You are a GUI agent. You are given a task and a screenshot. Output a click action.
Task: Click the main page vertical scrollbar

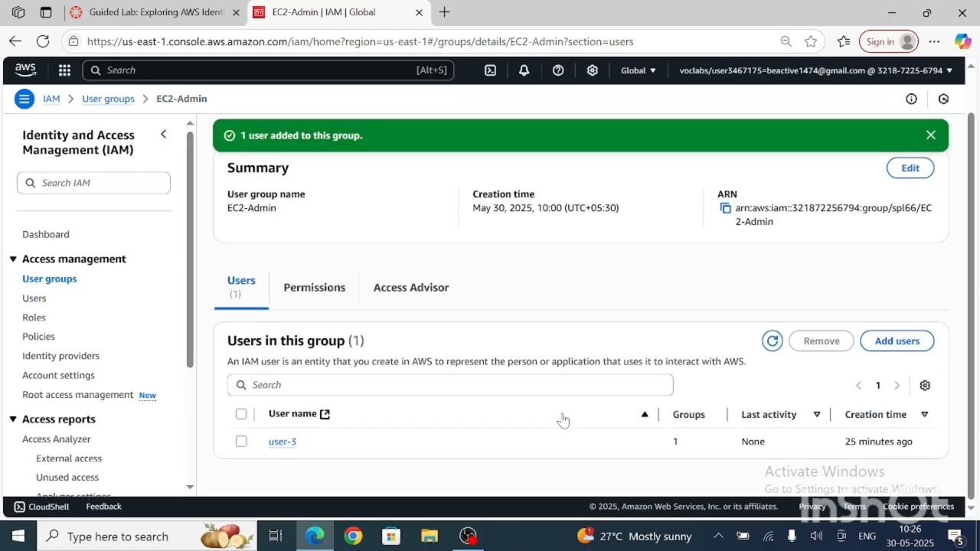[971, 306]
